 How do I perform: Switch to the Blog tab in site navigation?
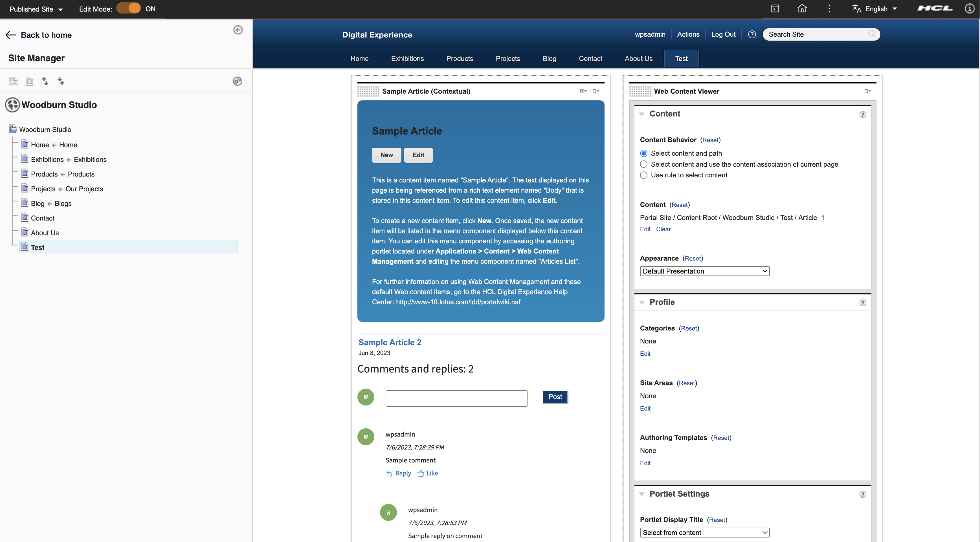point(549,58)
